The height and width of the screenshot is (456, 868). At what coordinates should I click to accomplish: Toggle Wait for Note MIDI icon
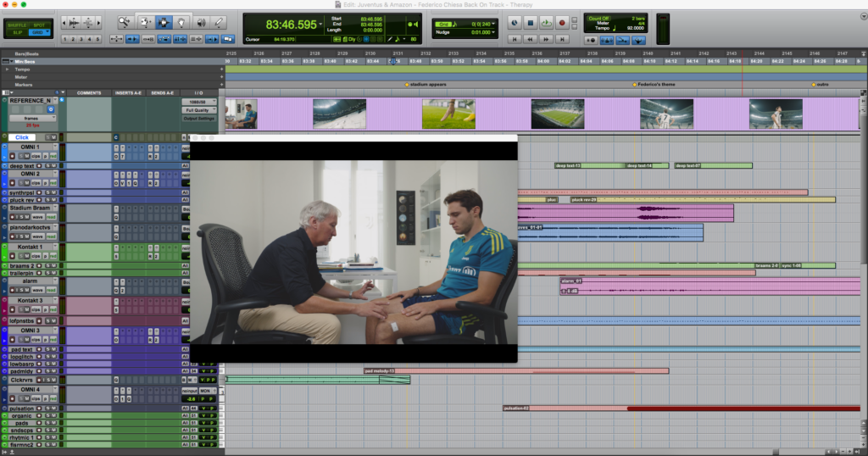pyautogui.click(x=591, y=40)
